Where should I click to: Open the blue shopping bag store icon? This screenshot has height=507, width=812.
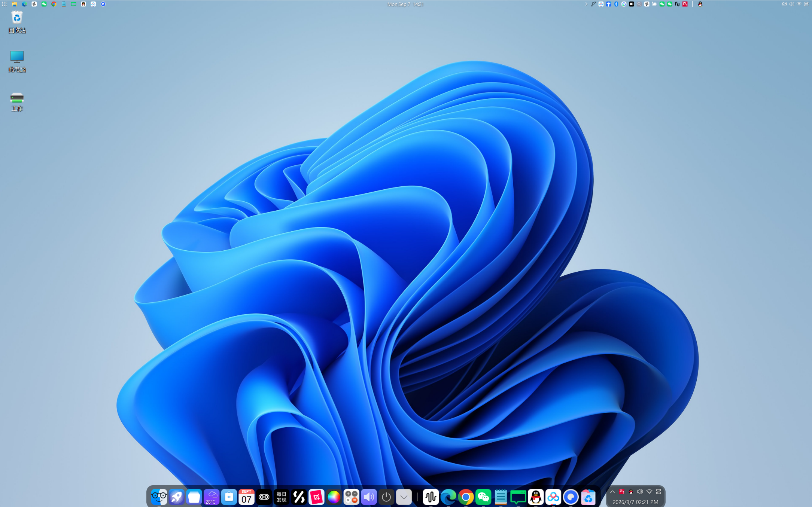coord(229,497)
